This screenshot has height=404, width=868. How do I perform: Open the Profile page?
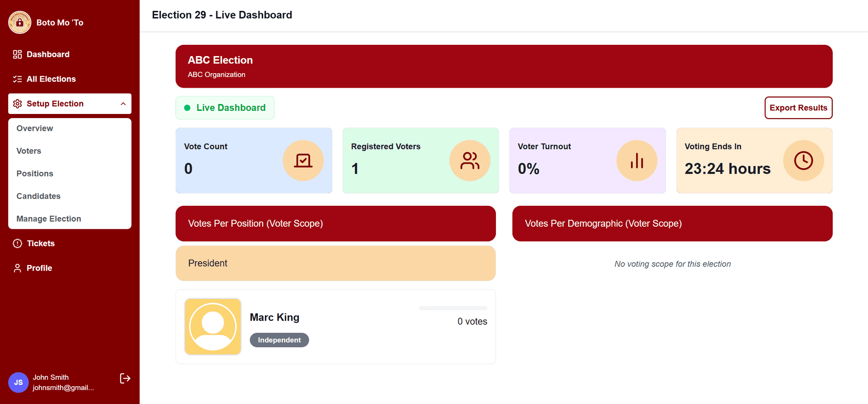(x=39, y=268)
